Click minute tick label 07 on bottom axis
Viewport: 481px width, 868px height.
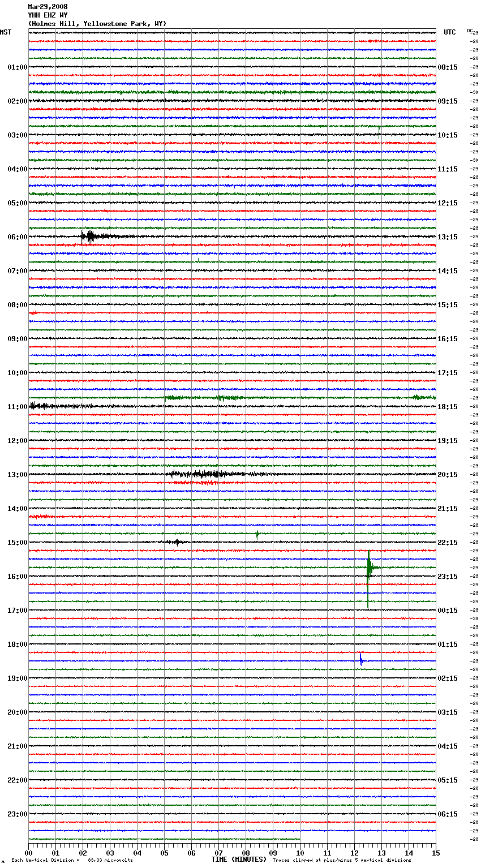pyautogui.click(x=219, y=853)
